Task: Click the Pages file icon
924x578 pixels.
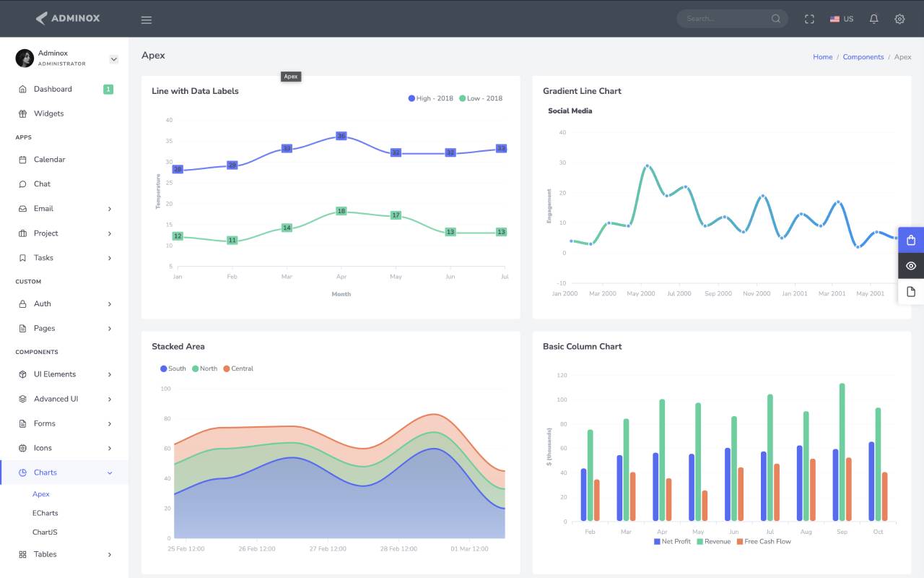Action: [x=22, y=328]
